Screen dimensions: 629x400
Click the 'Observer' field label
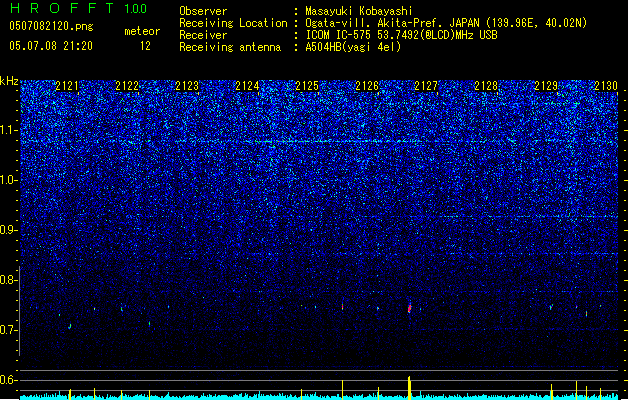pyautogui.click(x=203, y=11)
